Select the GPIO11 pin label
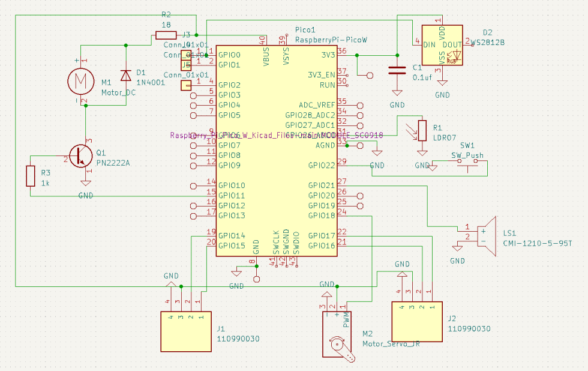This screenshot has height=371, width=588. pyautogui.click(x=232, y=195)
